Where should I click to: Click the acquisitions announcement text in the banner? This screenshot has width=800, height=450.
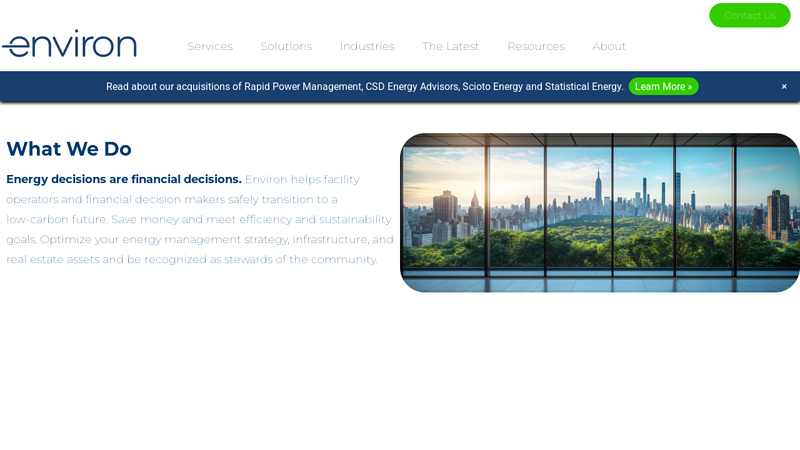coord(364,87)
